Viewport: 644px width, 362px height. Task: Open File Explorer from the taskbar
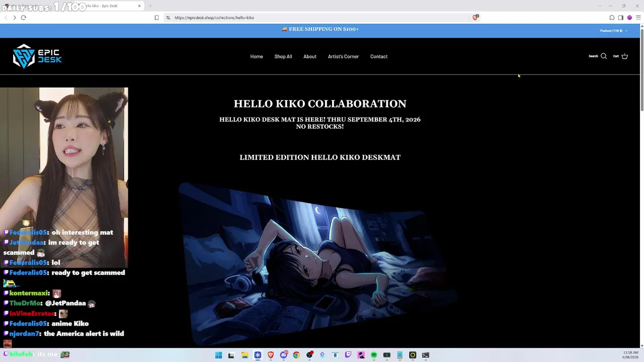pyautogui.click(x=245, y=355)
